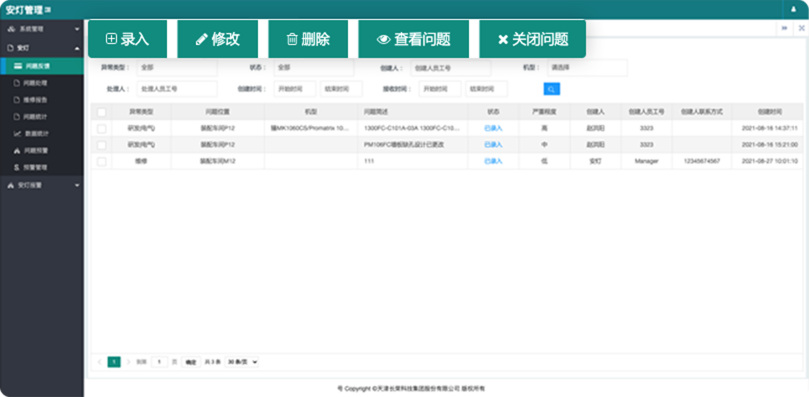The height and width of the screenshot is (397, 809).
Task: Expand the 系统管理 sidebar menu
Action: click(42, 29)
